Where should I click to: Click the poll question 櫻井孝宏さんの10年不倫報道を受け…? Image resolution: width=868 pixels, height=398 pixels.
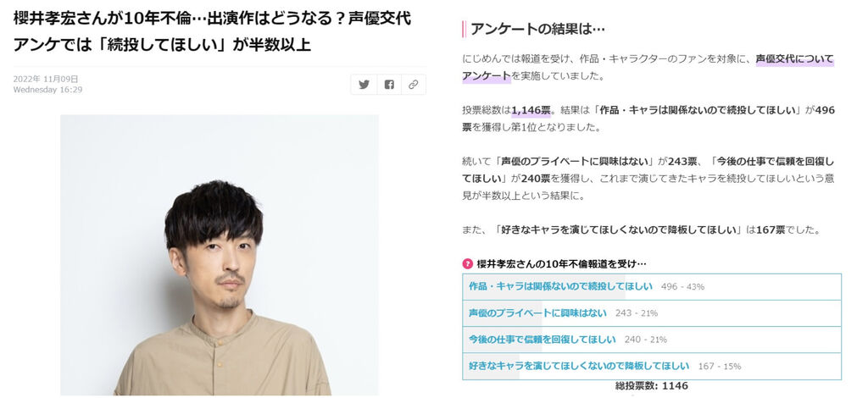point(561,264)
